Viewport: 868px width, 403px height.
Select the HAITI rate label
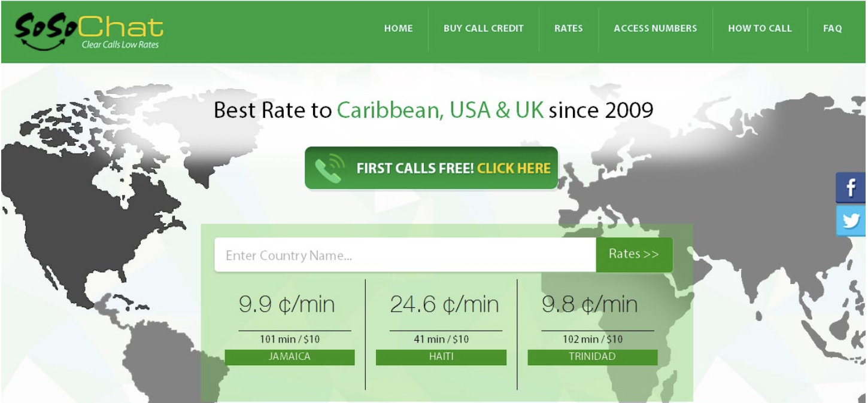pyautogui.click(x=441, y=358)
